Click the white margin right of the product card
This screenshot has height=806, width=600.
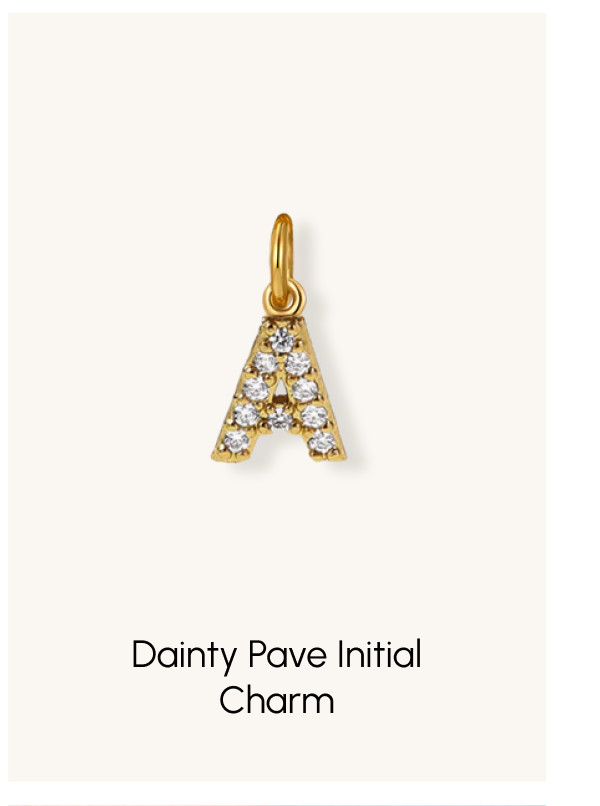[573, 403]
